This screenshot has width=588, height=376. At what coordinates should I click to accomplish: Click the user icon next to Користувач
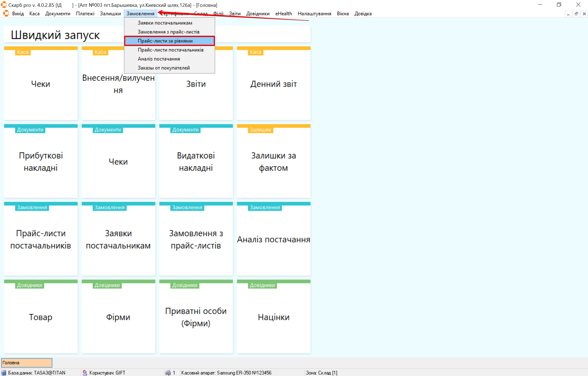pyautogui.click(x=85, y=373)
